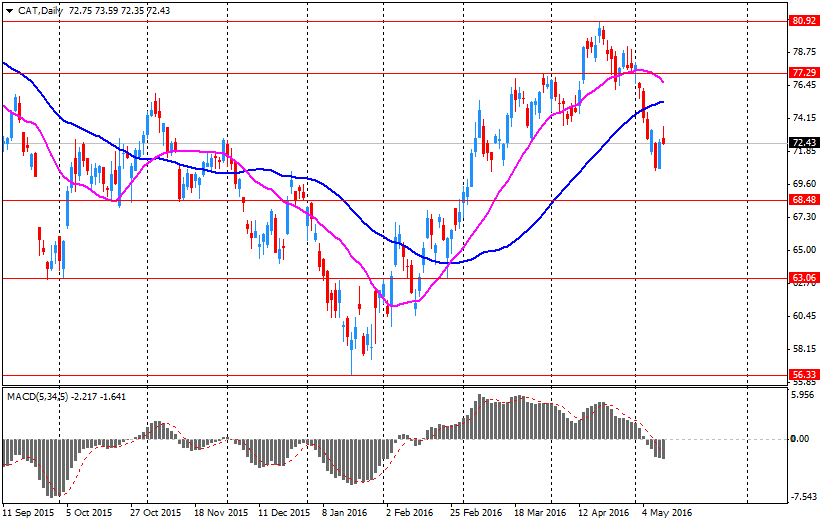Click the 25 Feb 2016 date label
Screen dimensions: 827x521
coord(476,513)
